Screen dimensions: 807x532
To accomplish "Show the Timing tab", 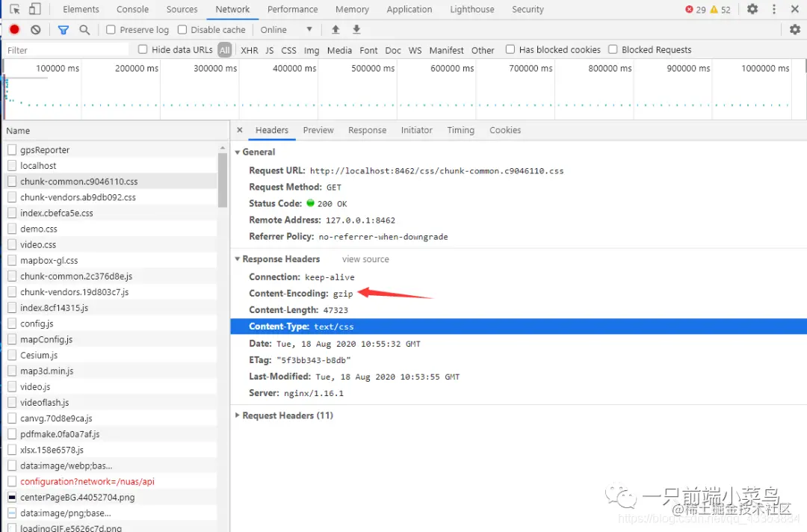I will click(460, 130).
